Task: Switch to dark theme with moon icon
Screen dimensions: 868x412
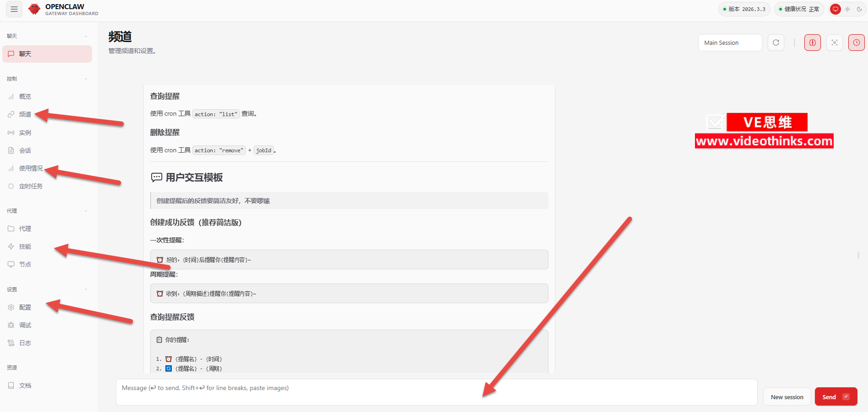Action: pos(859,9)
